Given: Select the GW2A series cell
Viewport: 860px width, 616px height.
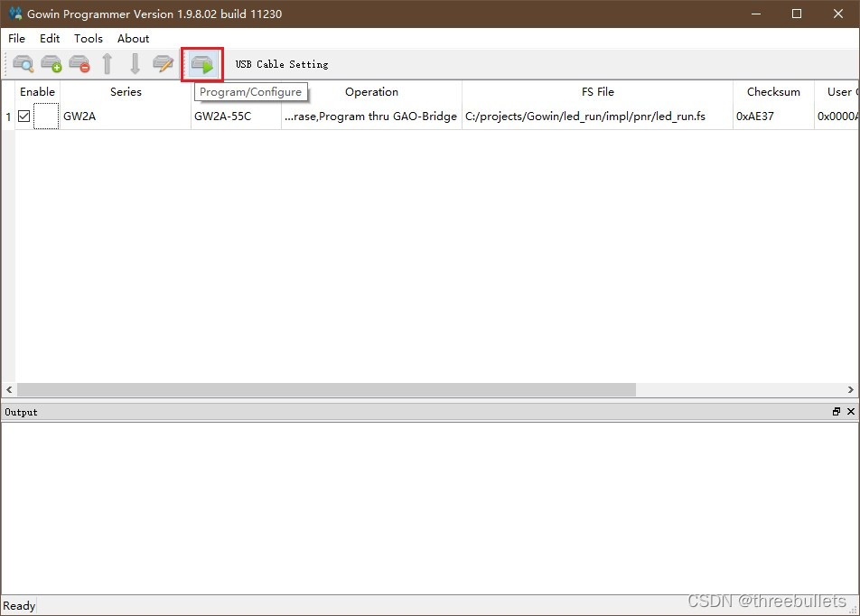Looking at the screenshot, I should pos(126,117).
